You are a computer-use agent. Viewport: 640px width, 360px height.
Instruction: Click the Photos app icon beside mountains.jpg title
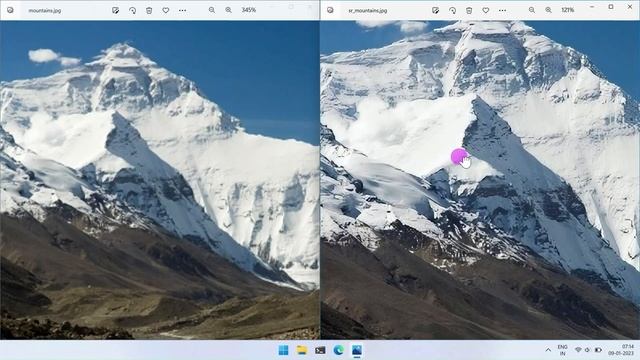(10, 10)
